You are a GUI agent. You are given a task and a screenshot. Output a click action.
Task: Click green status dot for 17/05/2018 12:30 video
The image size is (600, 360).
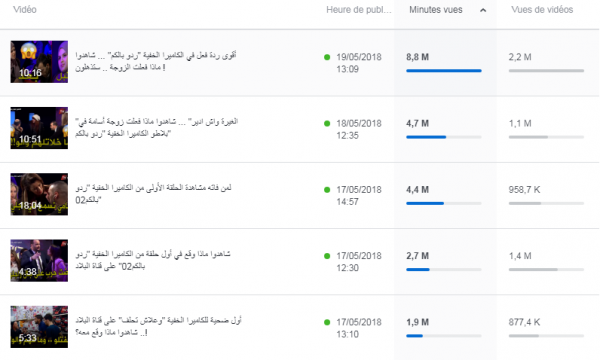(x=327, y=256)
